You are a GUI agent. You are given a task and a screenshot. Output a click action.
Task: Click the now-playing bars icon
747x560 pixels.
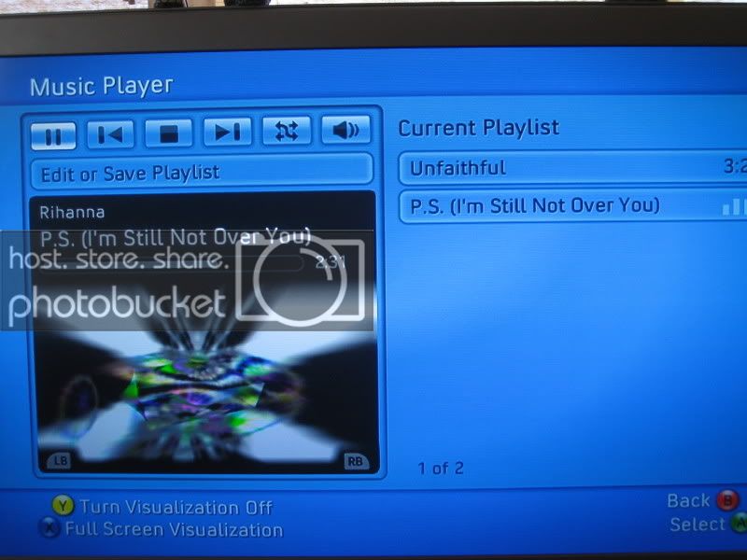734,206
